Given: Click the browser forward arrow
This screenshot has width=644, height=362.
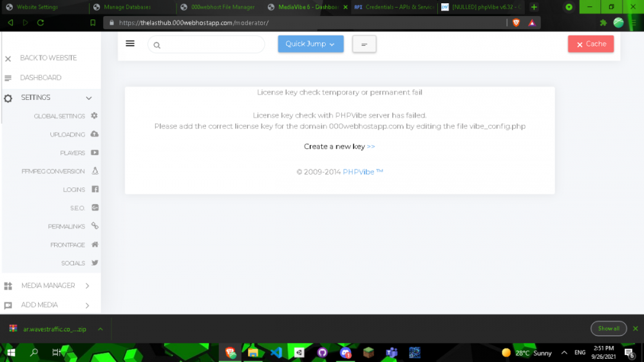Looking at the screenshot, I should (x=26, y=23).
